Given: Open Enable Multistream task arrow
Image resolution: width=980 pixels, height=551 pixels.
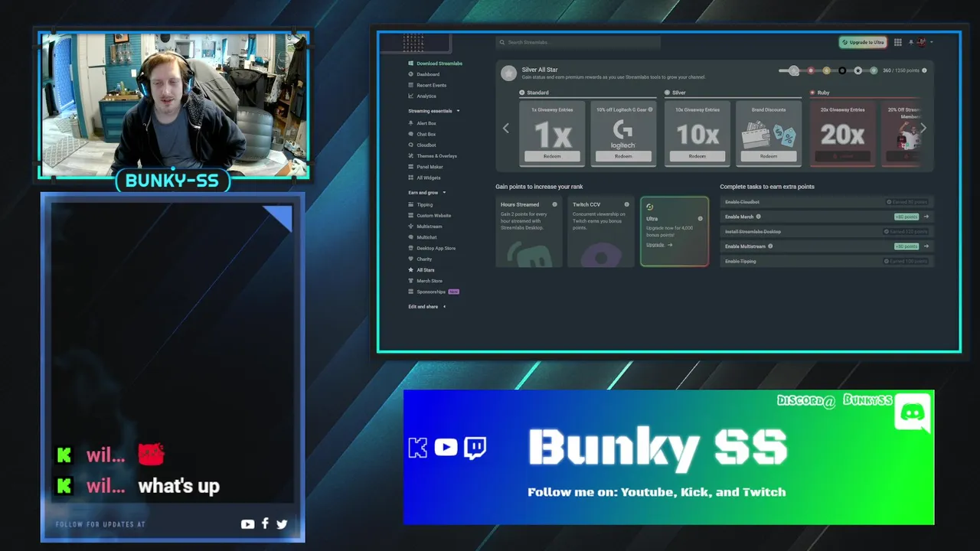Looking at the screenshot, I should [926, 246].
